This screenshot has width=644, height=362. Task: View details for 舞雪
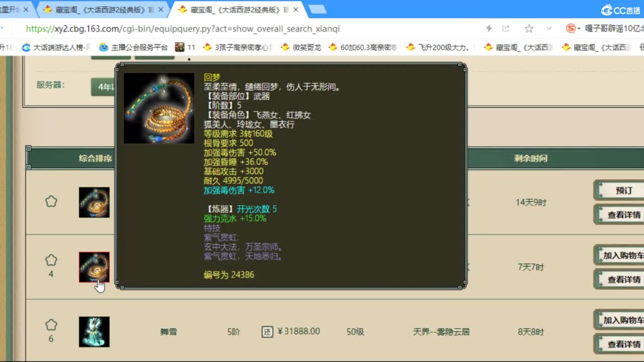[x=619, y=344]
